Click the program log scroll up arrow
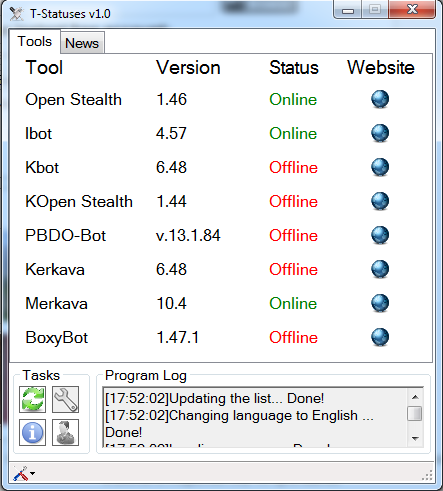The image size is (443, 491). pyautogui.click(x=415, y=397)
